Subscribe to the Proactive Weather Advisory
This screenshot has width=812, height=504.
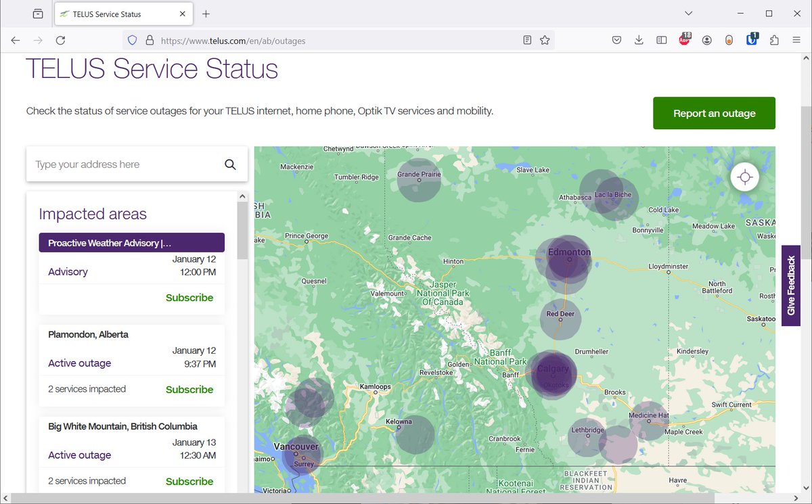[x=189, y=298]
